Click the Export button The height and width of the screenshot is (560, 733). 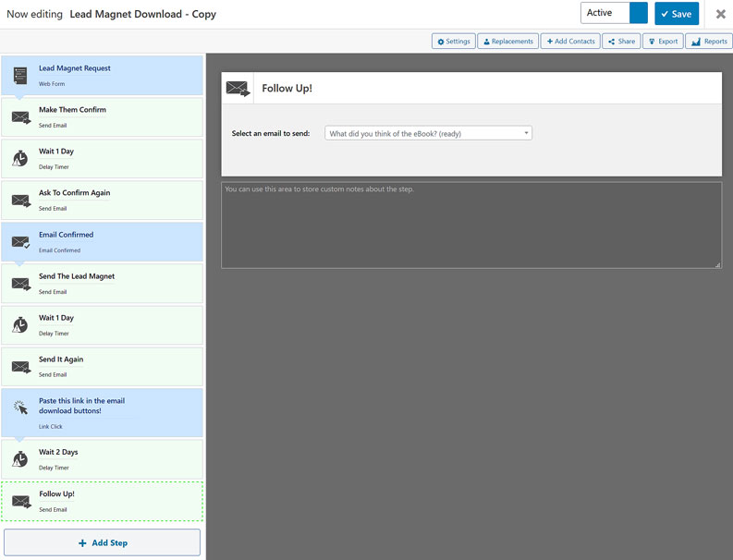coord(662,42)
